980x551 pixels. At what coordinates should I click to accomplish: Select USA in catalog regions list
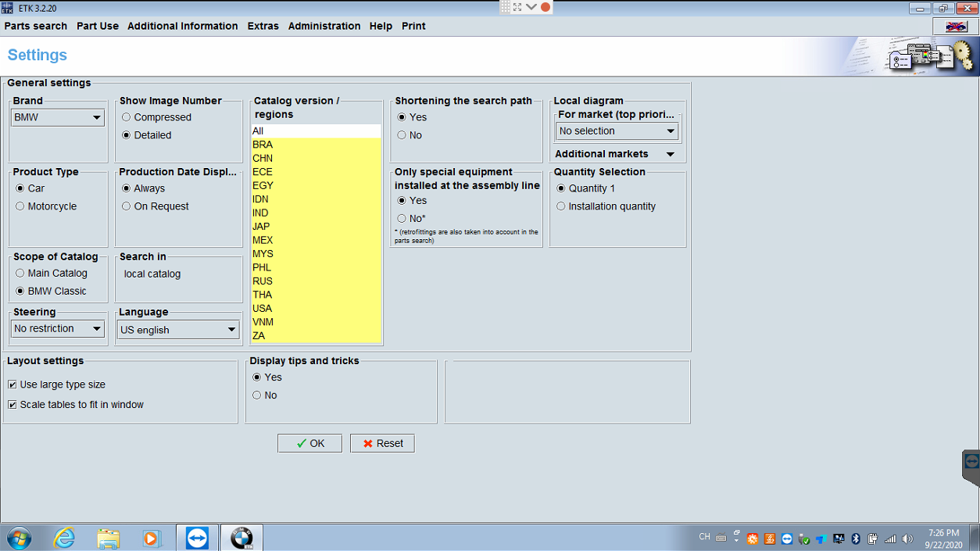coord(317,309)
